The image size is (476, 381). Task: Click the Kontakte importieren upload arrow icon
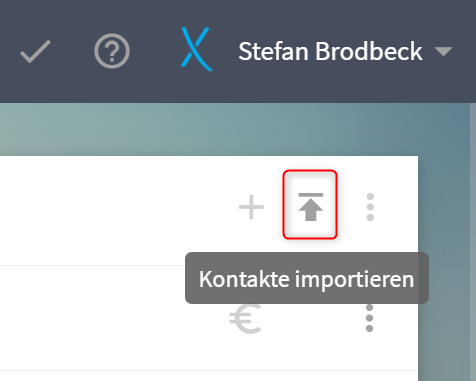point(310,206)
